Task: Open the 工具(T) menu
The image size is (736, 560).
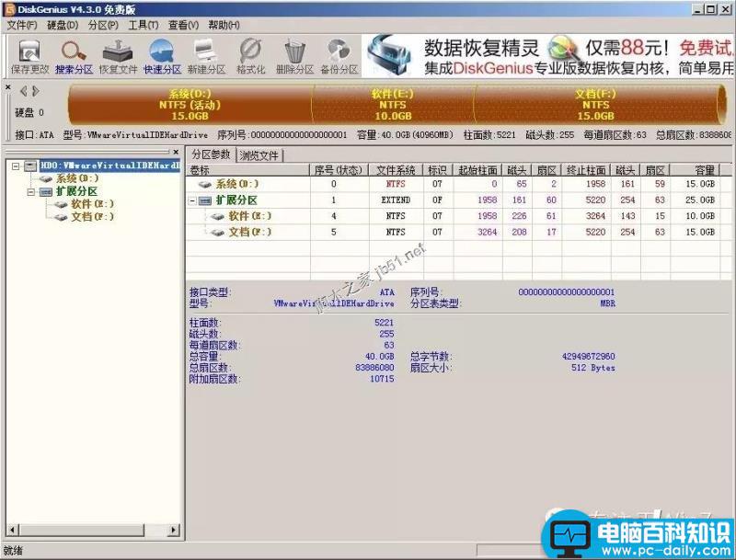Action: pyautogui.click(x=144, y=25)
